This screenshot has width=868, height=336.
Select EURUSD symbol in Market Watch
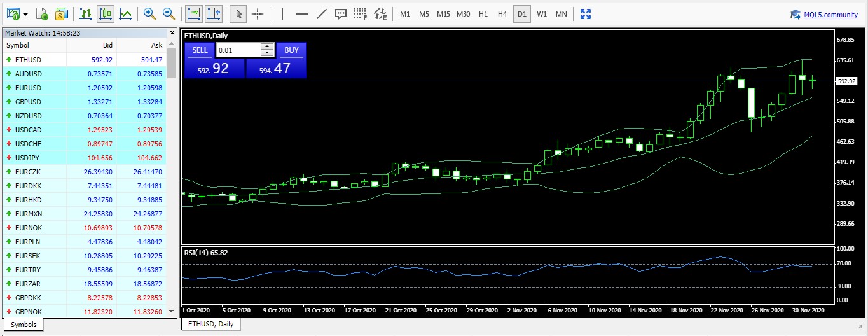pyautogui.click(x=28, y=88)
